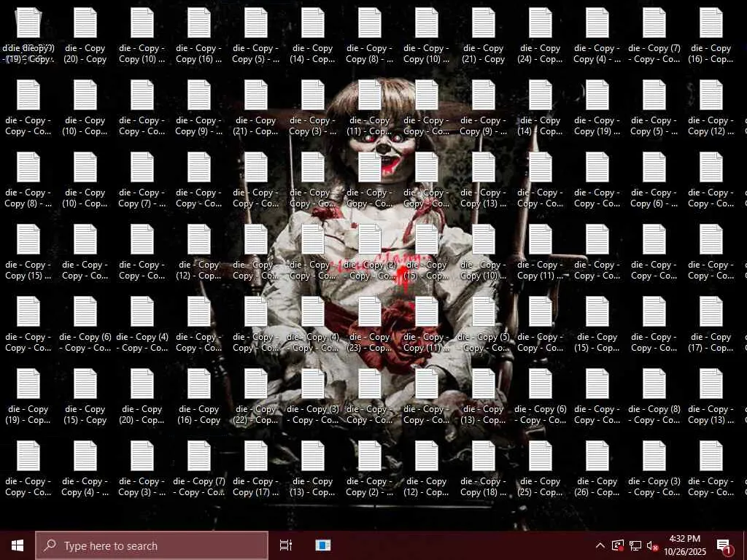Open Task View from the taskbar
The image size is (747, 560).
point(286,545)
